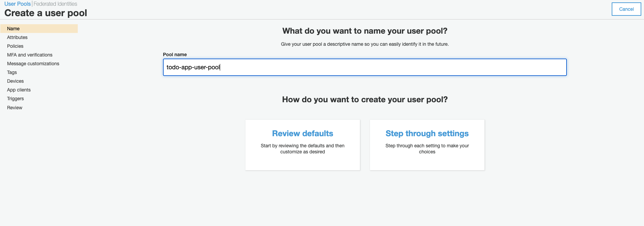Open the User Pools link
This screenshot has width=644, height=226.
(x=18, y=4)
